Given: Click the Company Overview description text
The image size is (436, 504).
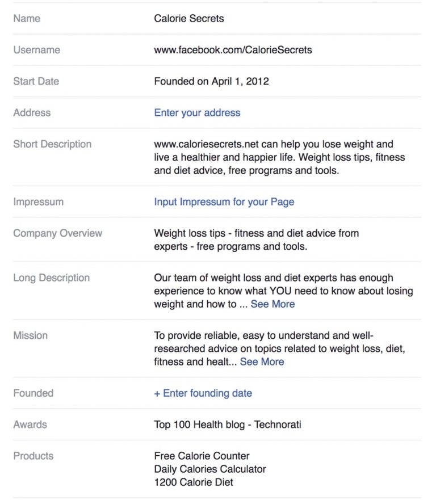Looking at the screenshot, I should [x=255, y=240].
